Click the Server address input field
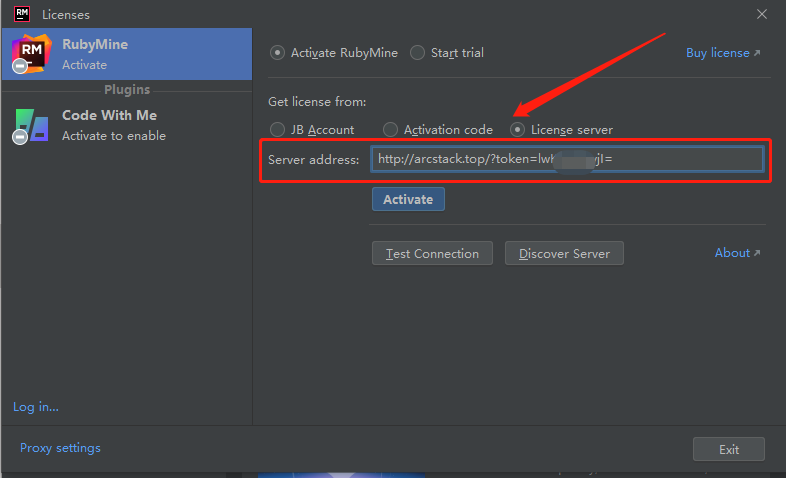This screenshot has height=478, width=786. [x=567, y=159]
